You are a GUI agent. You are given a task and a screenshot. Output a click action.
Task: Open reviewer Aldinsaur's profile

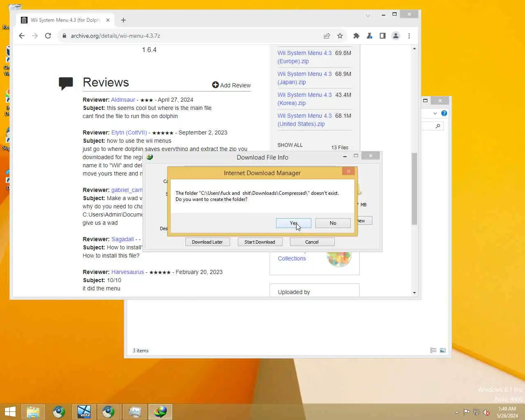(123, 100)
